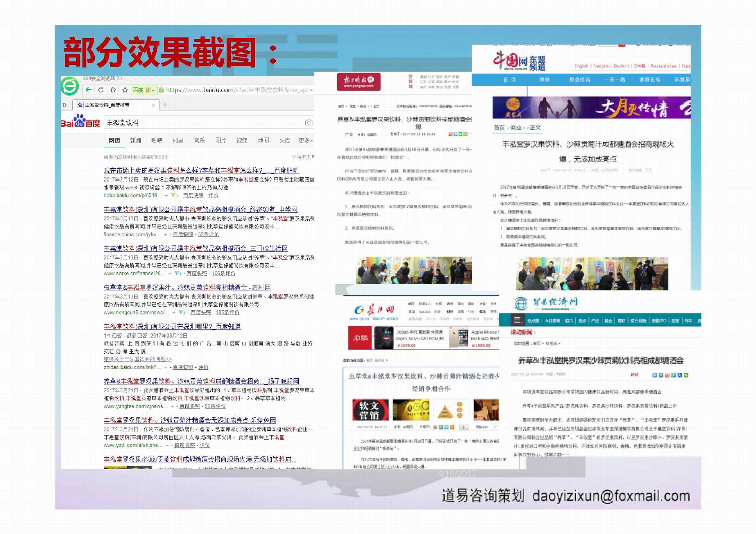756x534 pixels.
Task: Open result 现在市场上卖的罗汉果饮料怎么样 百度贴吧
Action: click(201, 170)
